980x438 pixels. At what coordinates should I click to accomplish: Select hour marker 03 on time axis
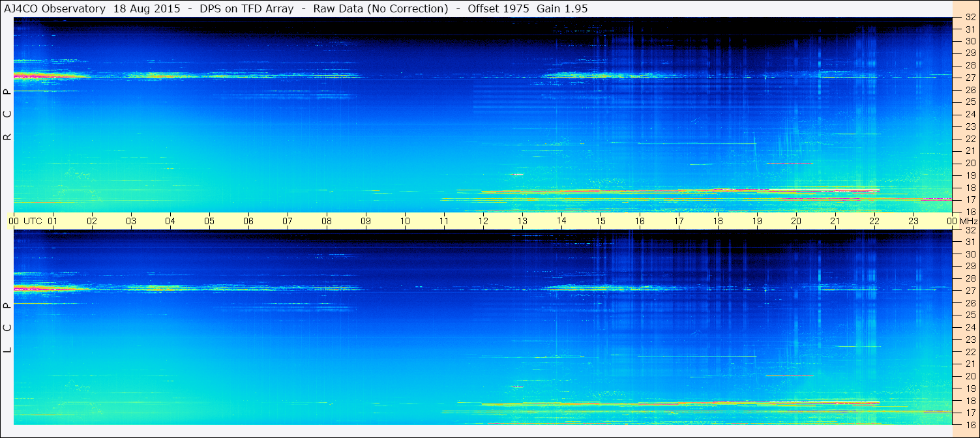click(x=131, y=221)
